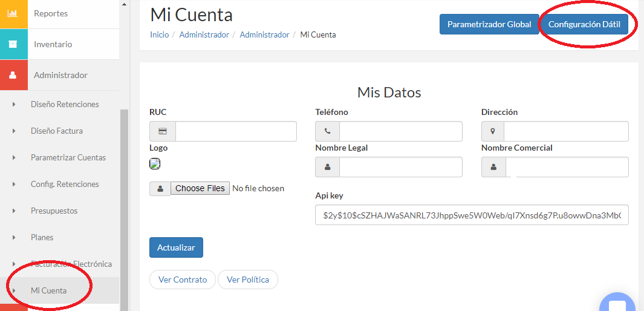The height and width of the screenshot is (311, 644).
Task: Go to Inicio breadcrumb link
Action: pos(160,35)
